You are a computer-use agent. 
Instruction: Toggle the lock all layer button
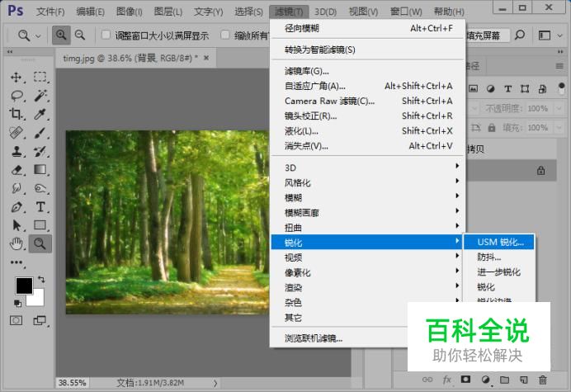492,128
